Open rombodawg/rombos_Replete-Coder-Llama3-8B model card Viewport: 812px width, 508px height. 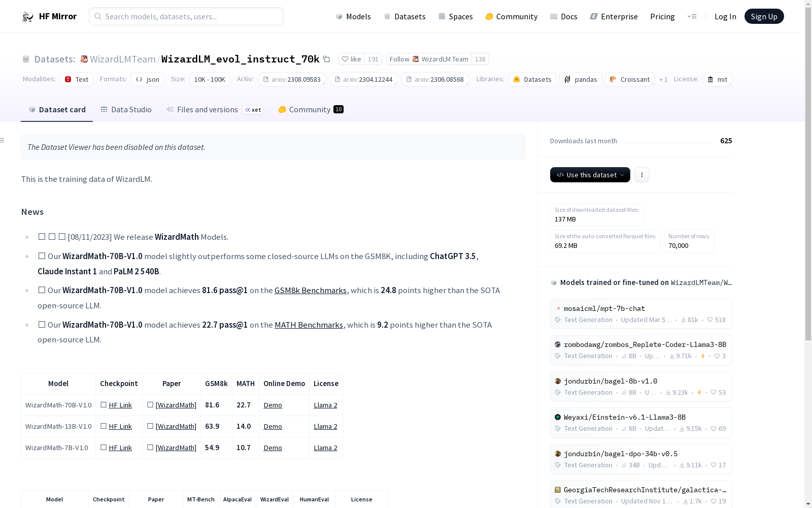coord(641,350)
